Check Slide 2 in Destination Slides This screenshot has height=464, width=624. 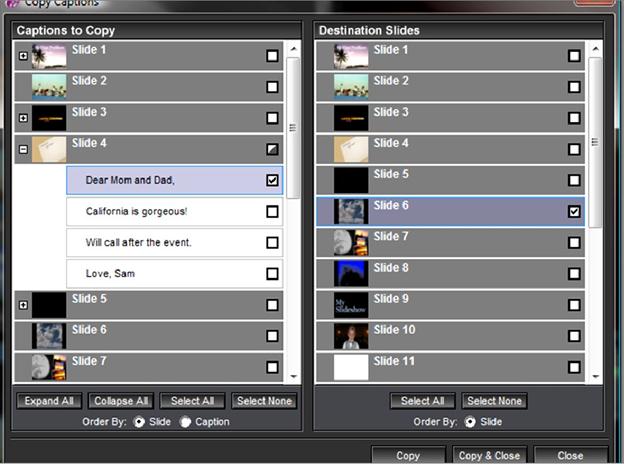click(x=574, y=87)
